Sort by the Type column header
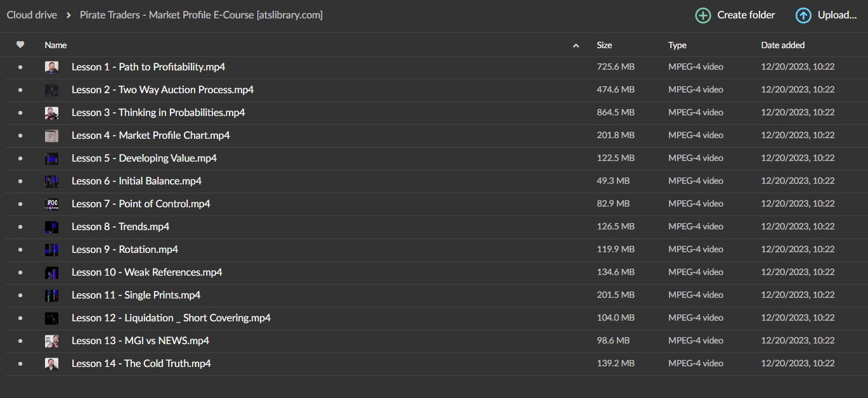The image size is (868, 398). [677, 45]
